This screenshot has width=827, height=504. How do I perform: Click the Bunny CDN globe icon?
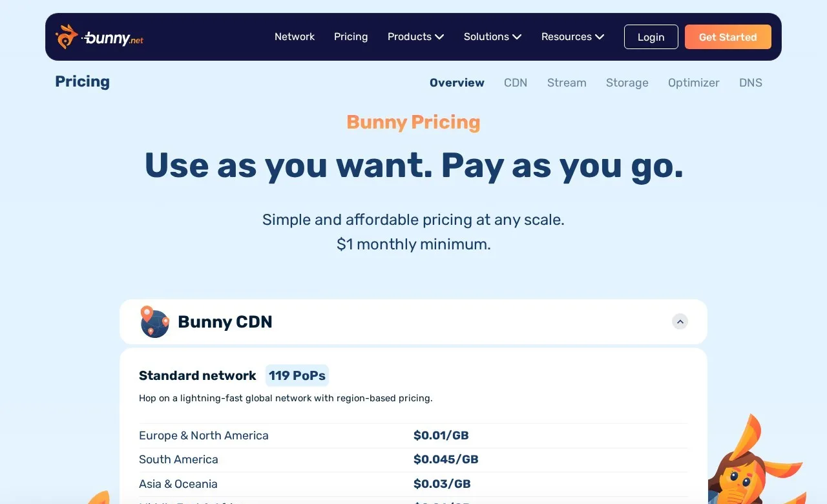click(154, 322)
